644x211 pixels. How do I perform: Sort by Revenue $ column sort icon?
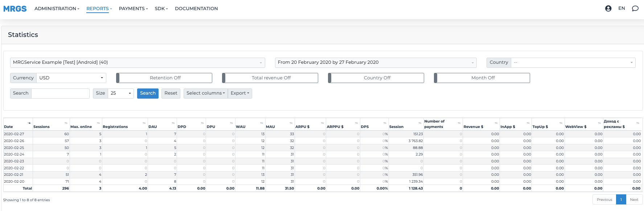click(x=496, y=123)
